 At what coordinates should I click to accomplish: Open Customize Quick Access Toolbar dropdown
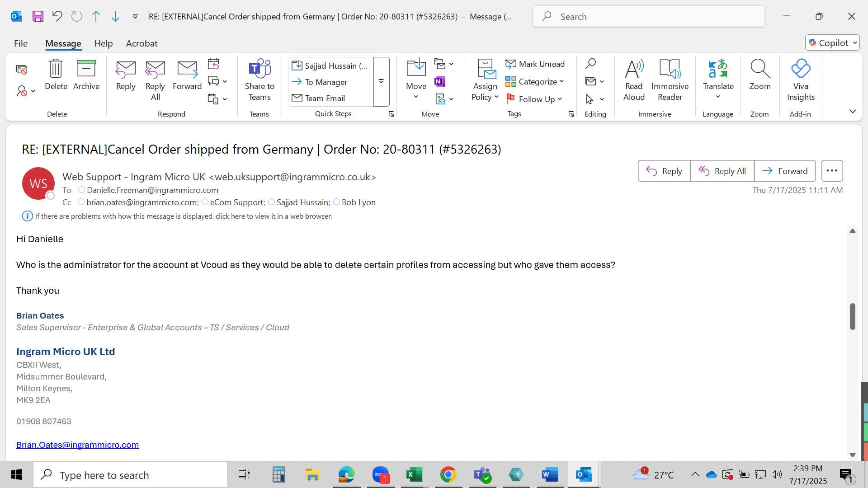point(135,17)
